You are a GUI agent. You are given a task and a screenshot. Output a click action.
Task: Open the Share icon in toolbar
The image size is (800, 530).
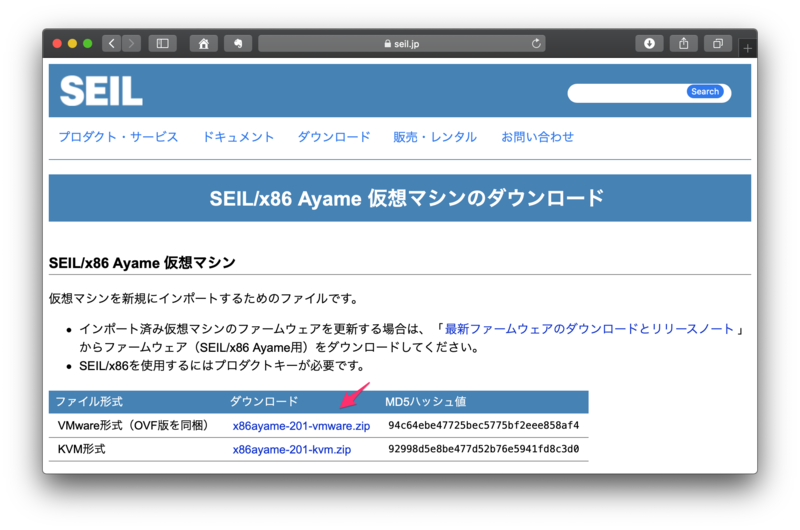pos(684,43)
